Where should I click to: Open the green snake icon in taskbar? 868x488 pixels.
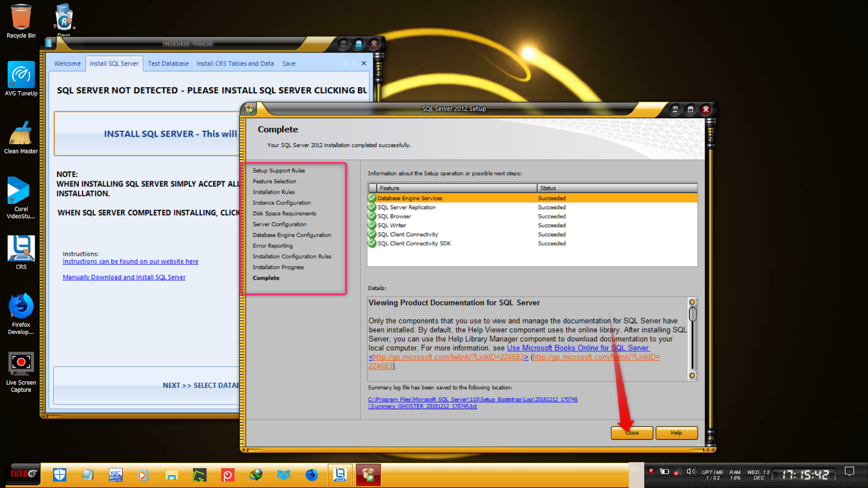tap(200, 475)
